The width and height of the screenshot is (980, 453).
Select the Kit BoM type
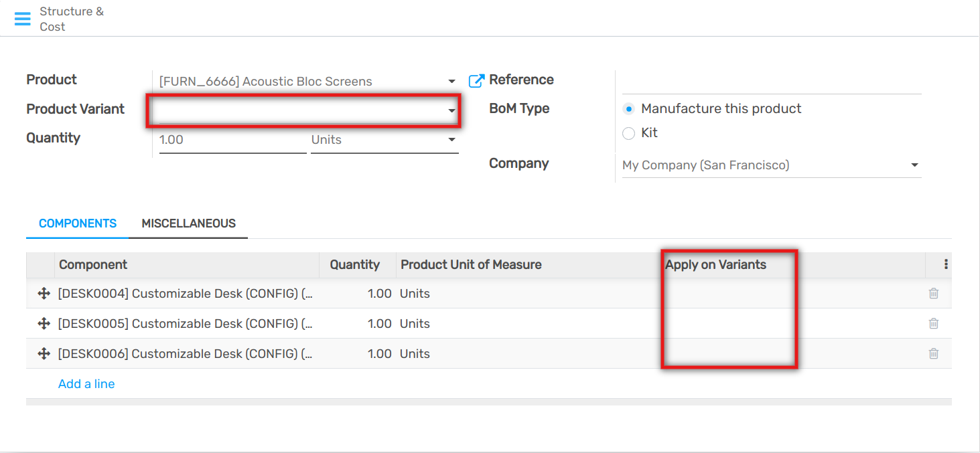(x=628, y=133)
